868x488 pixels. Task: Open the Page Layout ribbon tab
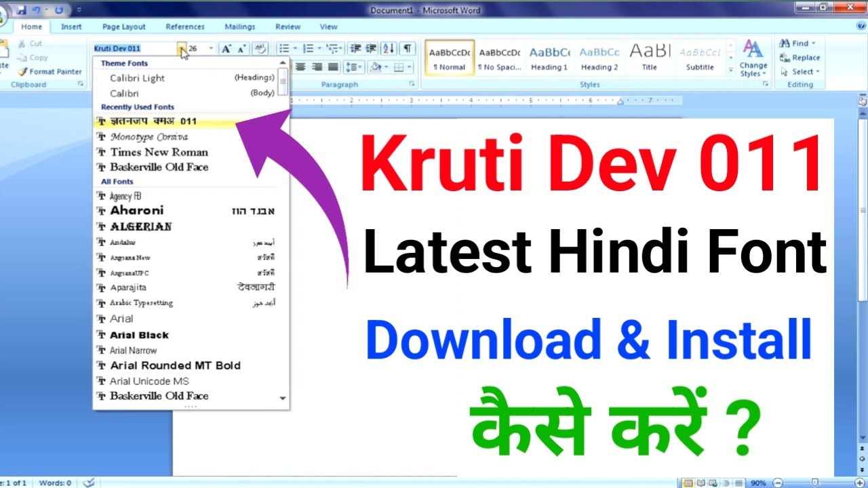click(124, 26)
